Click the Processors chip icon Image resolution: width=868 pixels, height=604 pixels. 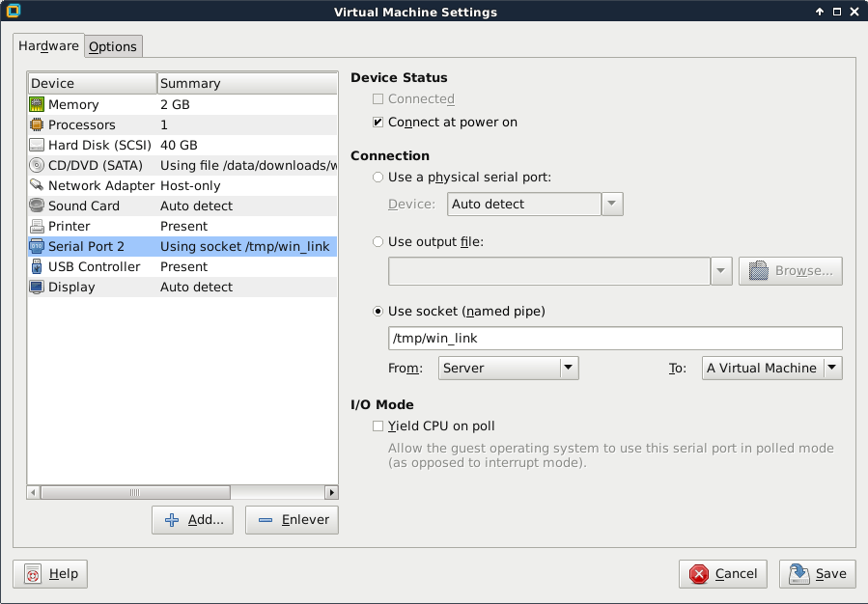pos(37,124)
